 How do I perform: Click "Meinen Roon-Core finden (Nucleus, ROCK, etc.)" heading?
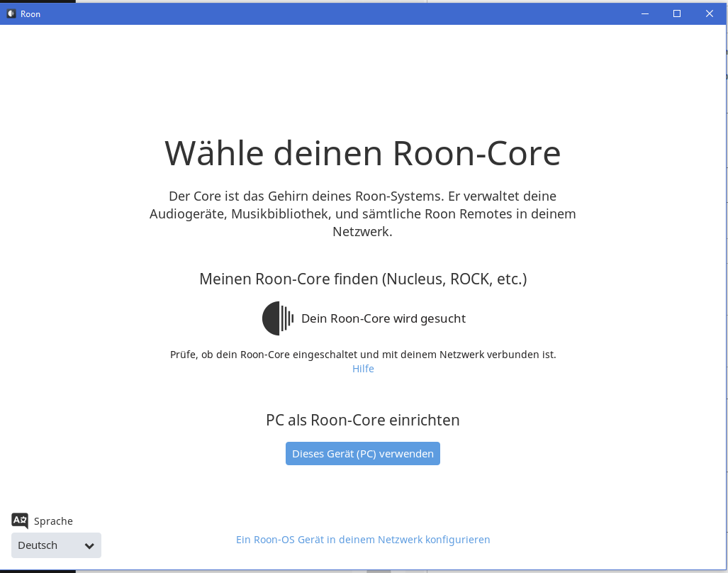(x=363, y=279)
